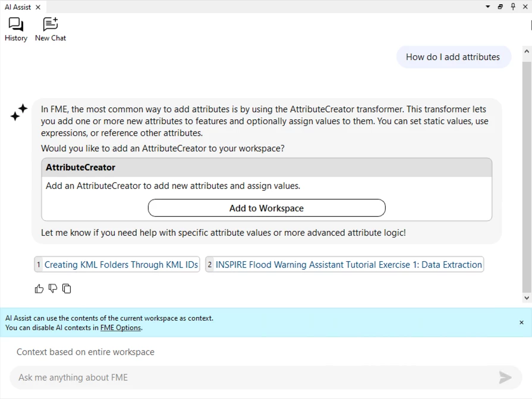Click the AI sparkle icon beside response

[19, 112]
